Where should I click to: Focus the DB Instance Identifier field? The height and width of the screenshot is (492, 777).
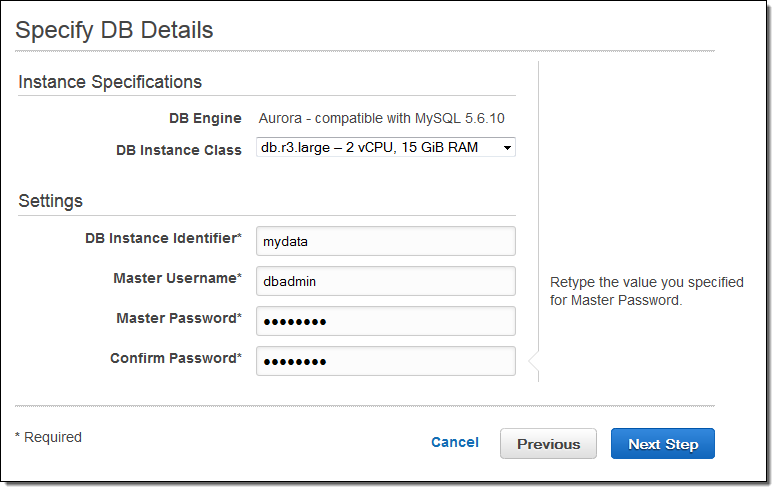pos(385,241)
